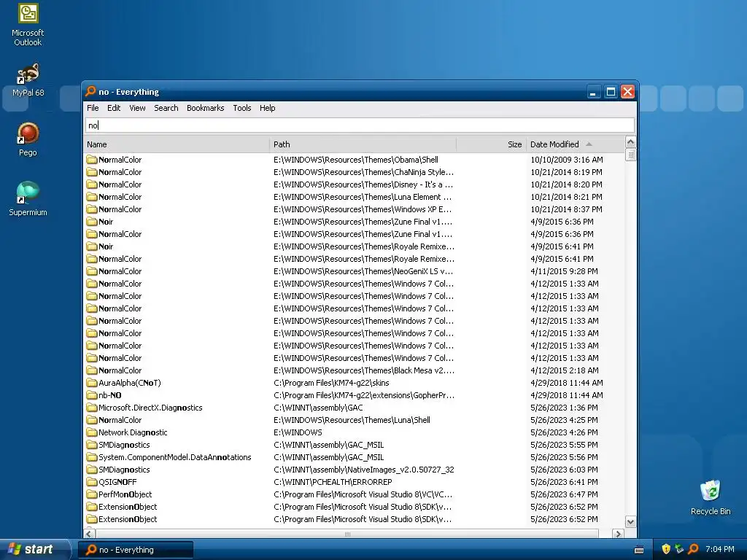Select the Network Diagnostic folder name
The height and width of the screenshot is (560, 747).
point(133,432)
